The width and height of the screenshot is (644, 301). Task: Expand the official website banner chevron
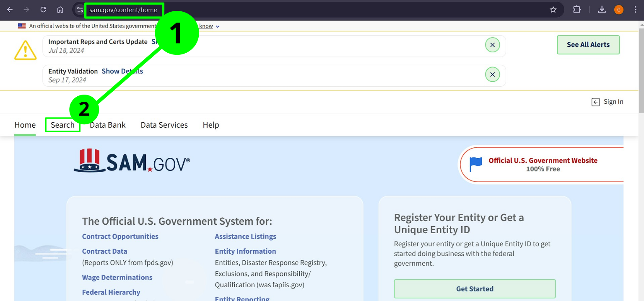(x=218, y=26)
